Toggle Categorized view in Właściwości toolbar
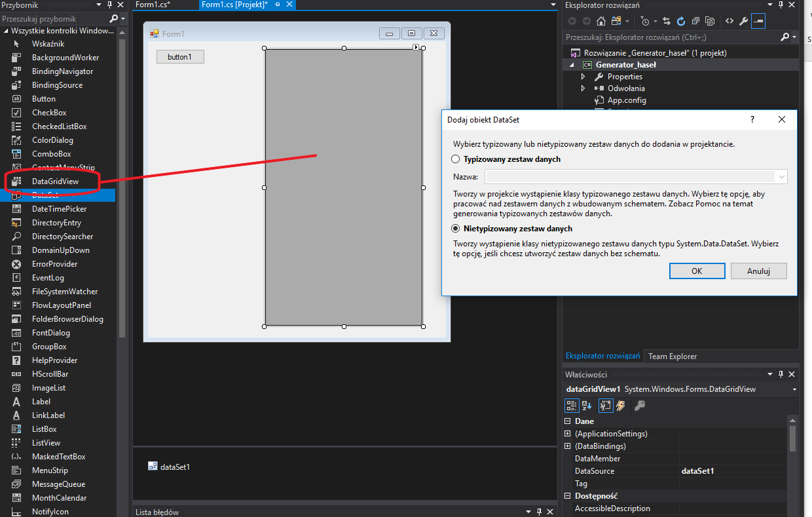The image size is (812, 517). click(572, 406)
